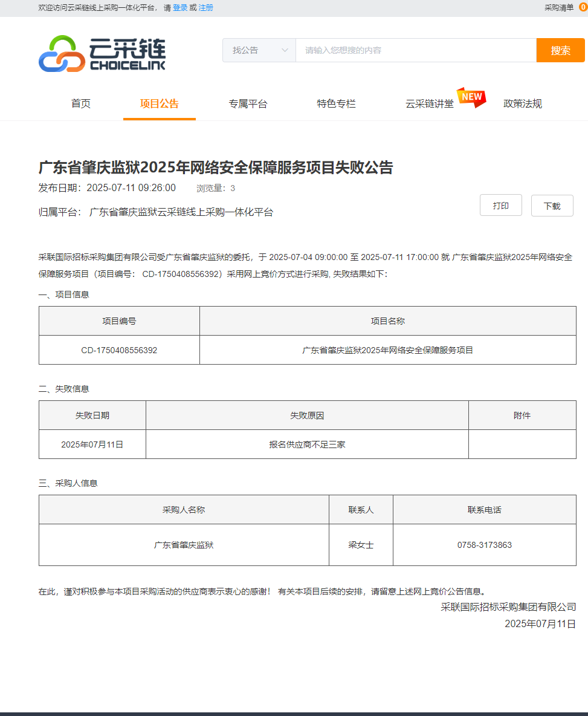Screen dimensions: 588x716
Task: Click the 浏览量: 3 view count
Action: coord(216,188)
